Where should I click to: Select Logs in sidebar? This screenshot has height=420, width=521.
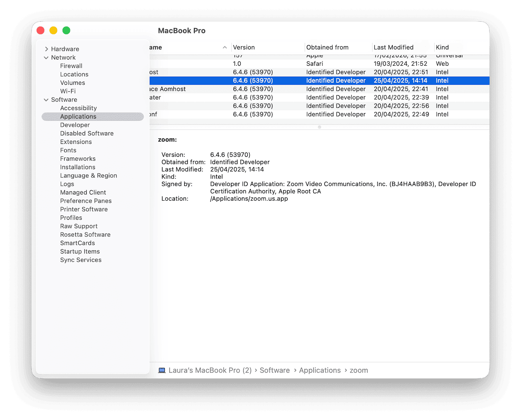[x=67, y=184]
